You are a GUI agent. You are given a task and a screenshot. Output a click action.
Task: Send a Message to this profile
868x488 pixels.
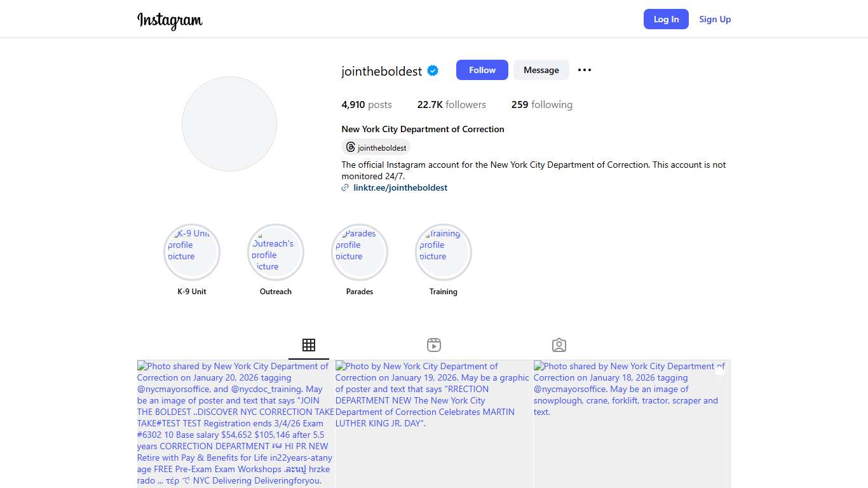[541, 70]
